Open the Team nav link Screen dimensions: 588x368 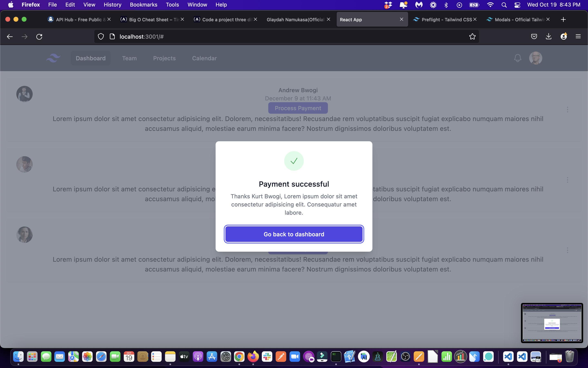click(129, 58)
